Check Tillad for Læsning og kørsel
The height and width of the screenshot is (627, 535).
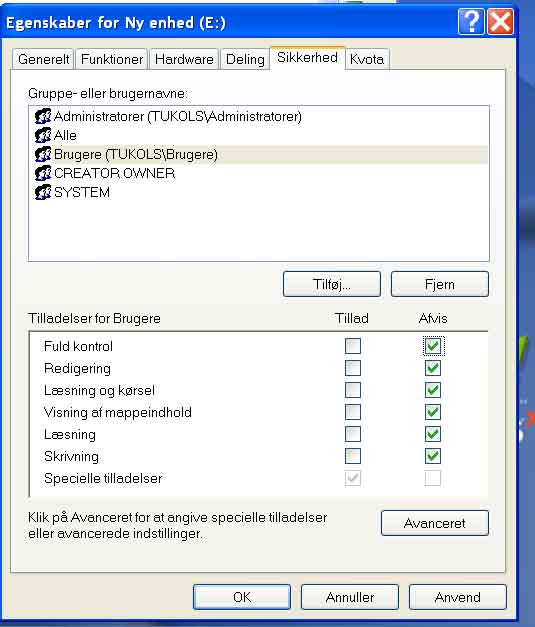tap(353, 390)
